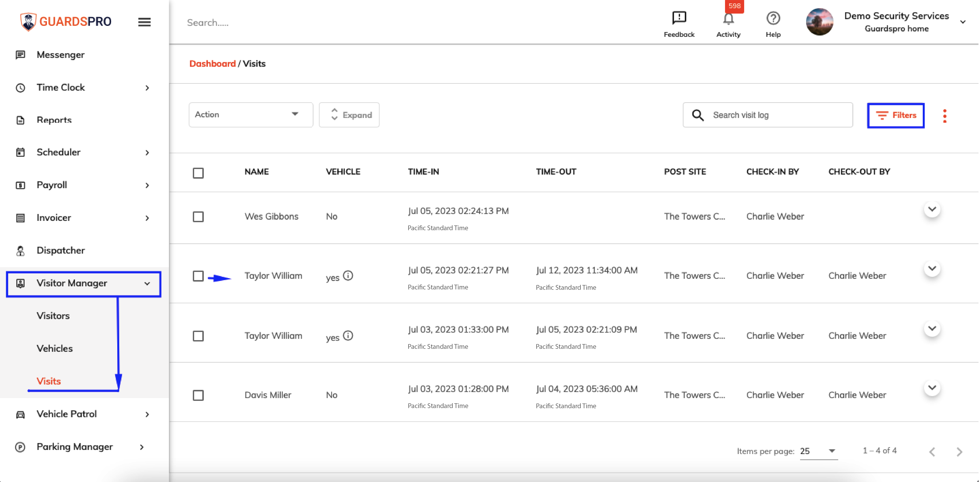The width and height of the screenshot is (980, 482).
Task: Click the Filters button
Action: click(896, 115)
